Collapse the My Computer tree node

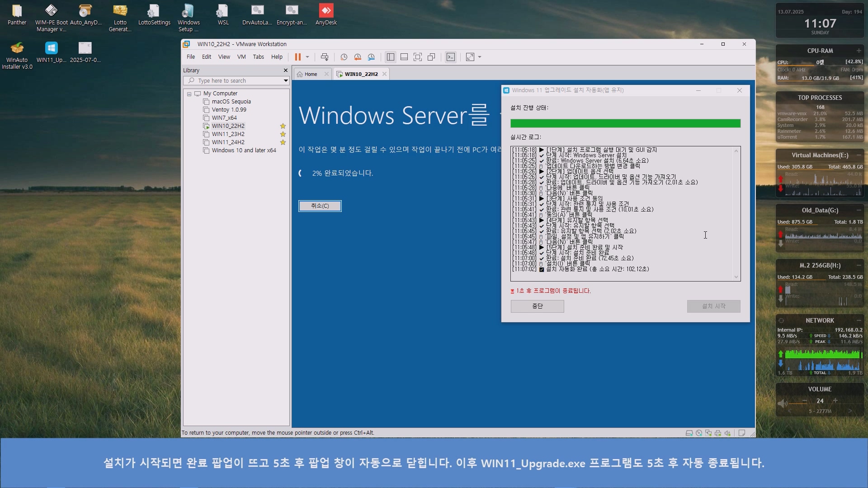(x=189, y=94)
